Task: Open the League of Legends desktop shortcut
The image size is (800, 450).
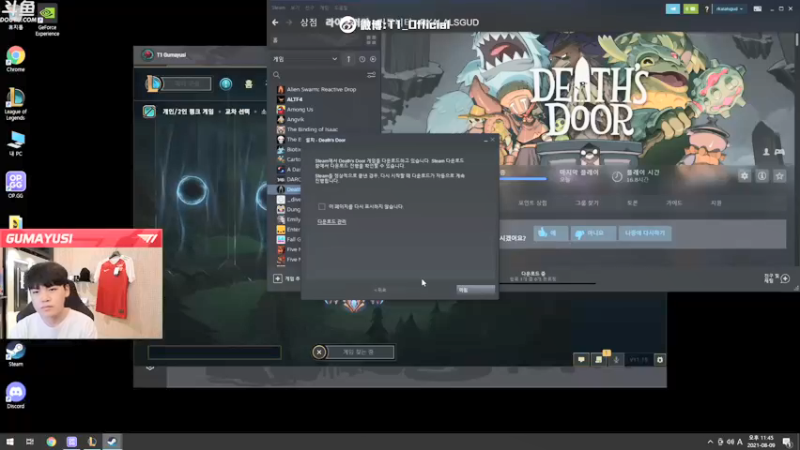Action: click(x=15, y=104)
